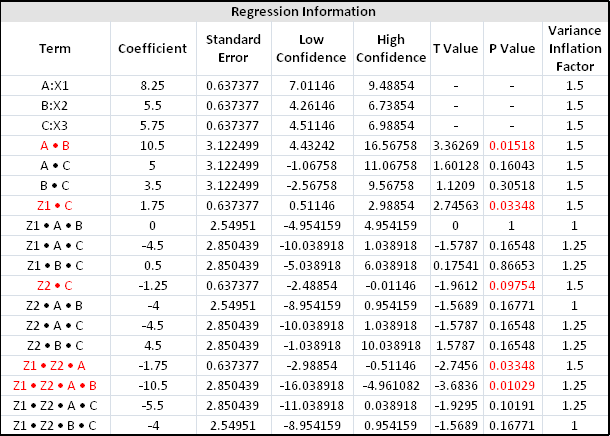This screenshot has height=436, width=610.
Task: Click the coefficient value 8.25
Action: (152, 87)
